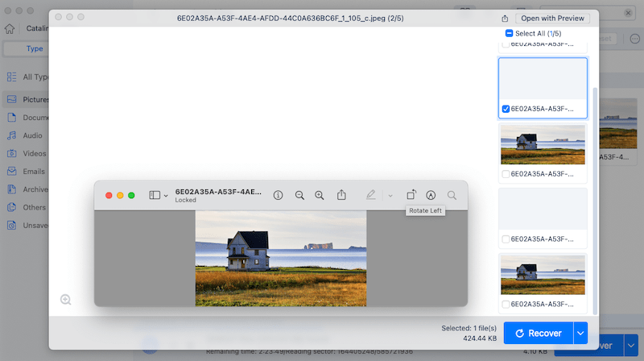Screen dimensions: 644x361
Task: Toggle the Select All checkbox
Action: (509, 33)
